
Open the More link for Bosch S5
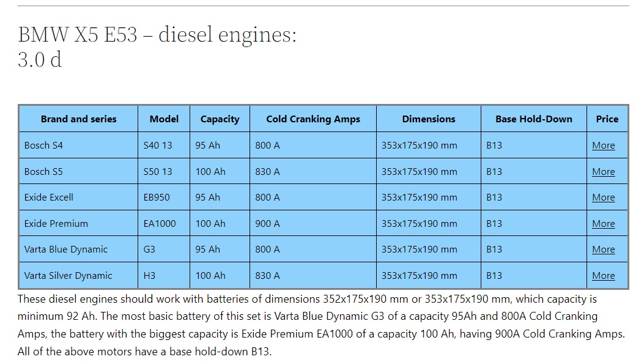coord(604,172)
